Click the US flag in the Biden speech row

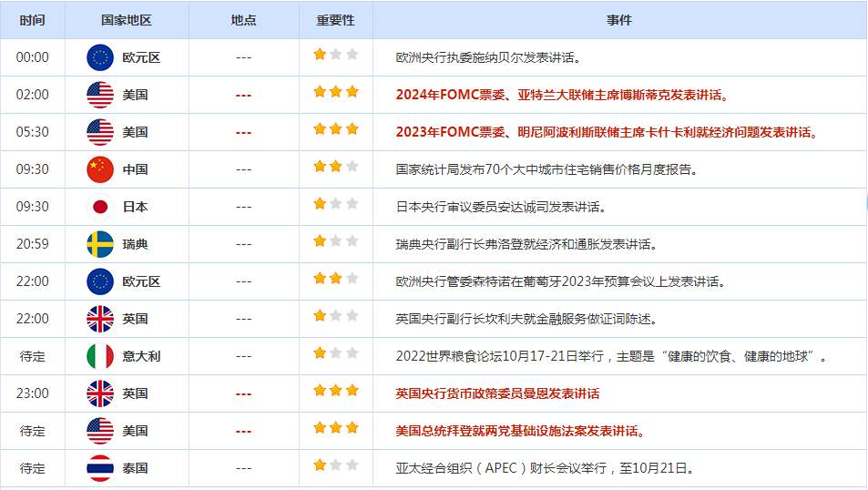100,431
